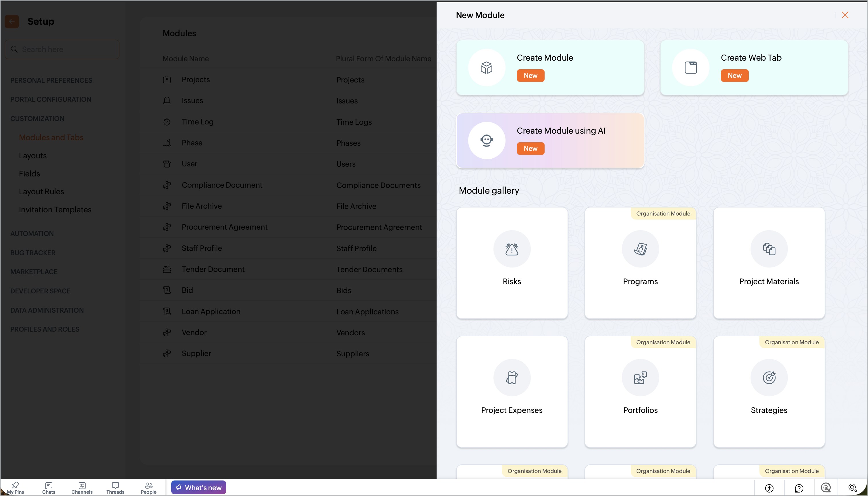
Task: Click the Issues module bell icon
Action: (167, 101)
